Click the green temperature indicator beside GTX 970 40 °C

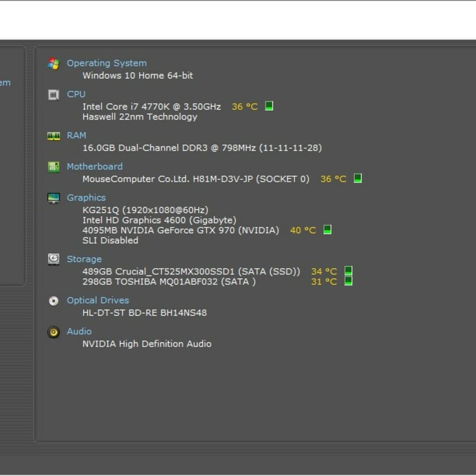327,230
